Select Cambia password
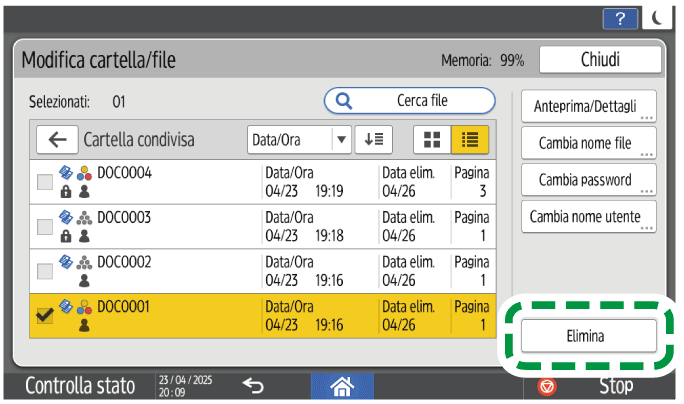 click(588, 180)
